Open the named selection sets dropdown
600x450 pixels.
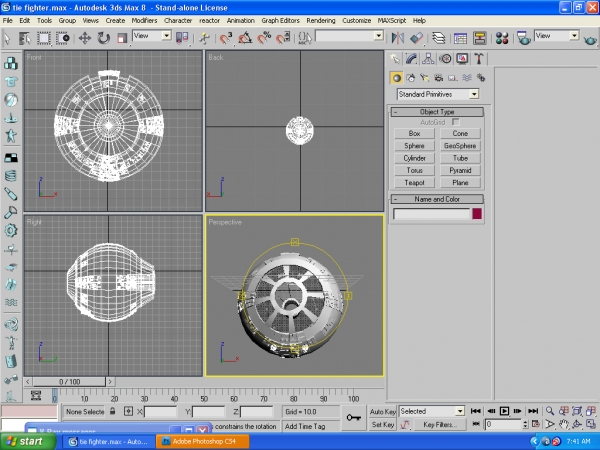tap(349, 36)
